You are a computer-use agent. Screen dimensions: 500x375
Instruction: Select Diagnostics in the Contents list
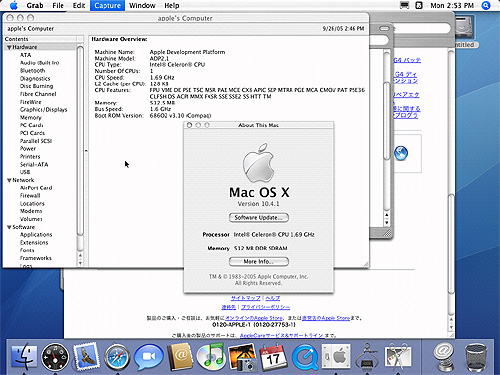(x=35, y=78)
